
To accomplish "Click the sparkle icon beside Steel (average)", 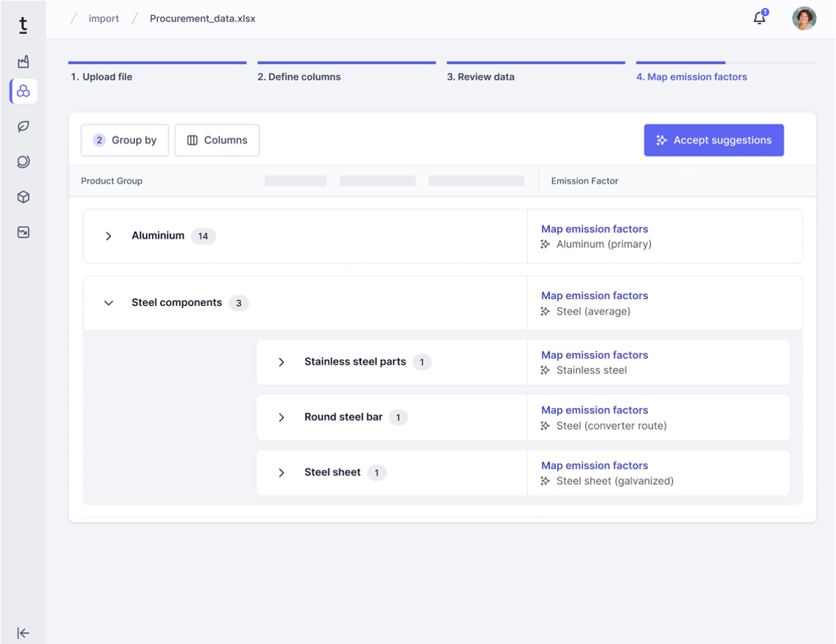I will coord(545,312).
